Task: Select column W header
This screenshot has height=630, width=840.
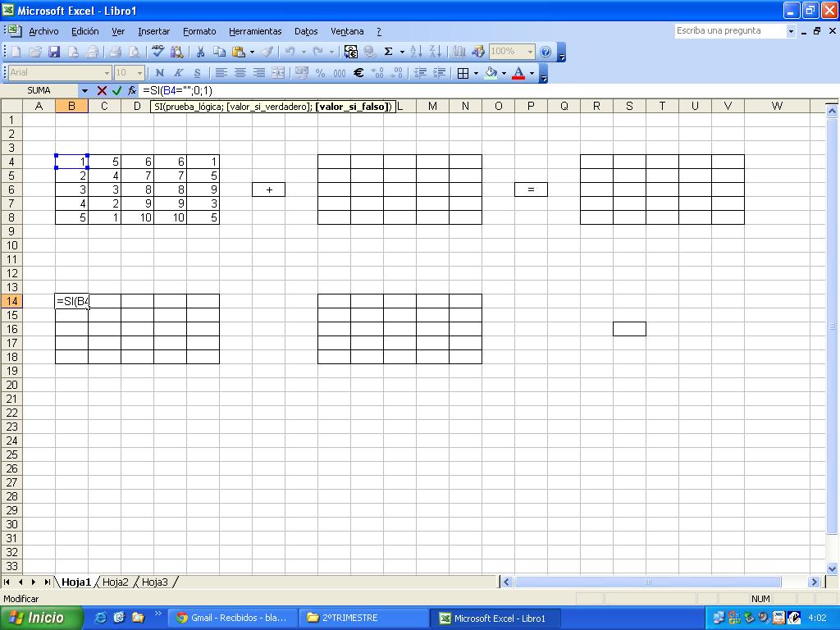Action: [x=777, y=106]
